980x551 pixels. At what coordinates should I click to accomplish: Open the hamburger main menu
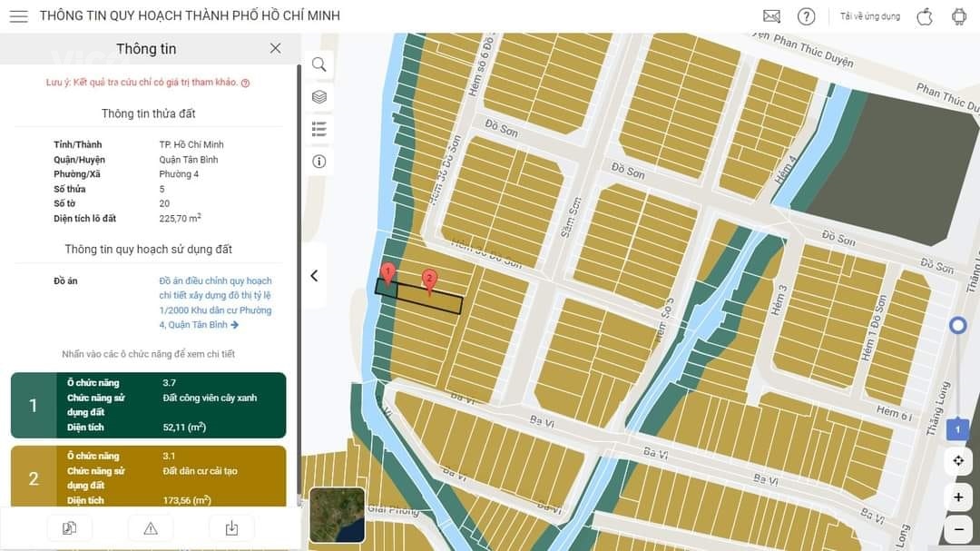(18, 16)
